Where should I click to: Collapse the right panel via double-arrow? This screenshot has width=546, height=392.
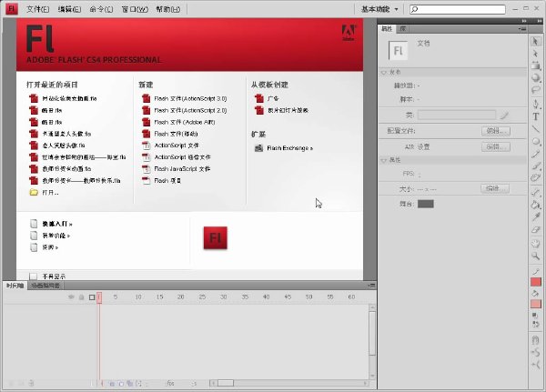(x=524, y=21)
